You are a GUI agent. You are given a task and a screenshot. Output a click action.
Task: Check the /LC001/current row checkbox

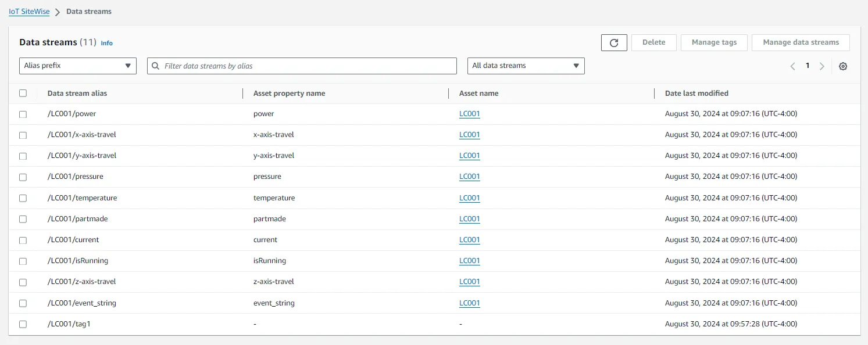pyautogui.click(x=23, y=240)
